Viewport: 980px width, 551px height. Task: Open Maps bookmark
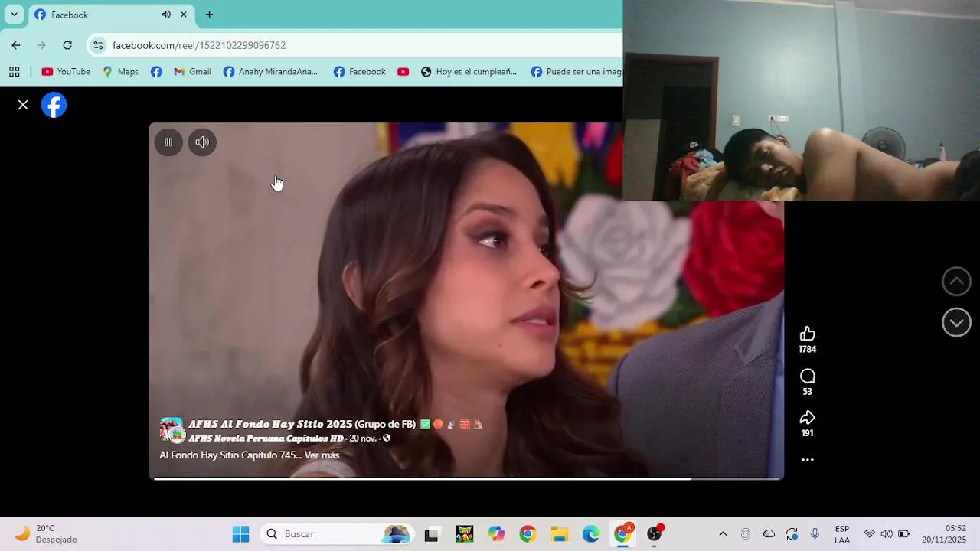click(120, 72)
